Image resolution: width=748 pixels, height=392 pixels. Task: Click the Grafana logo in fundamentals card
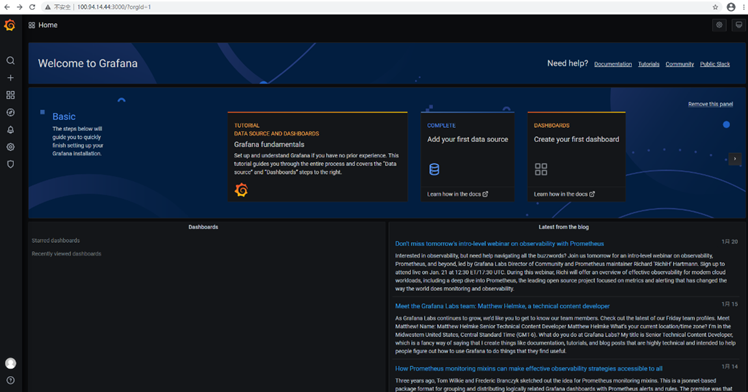point(241,190)
